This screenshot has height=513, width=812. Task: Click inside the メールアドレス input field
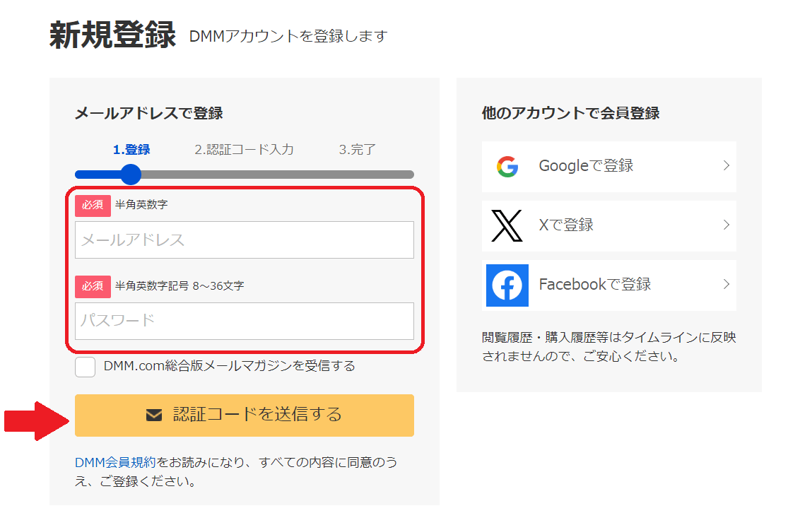pos(244,240)
